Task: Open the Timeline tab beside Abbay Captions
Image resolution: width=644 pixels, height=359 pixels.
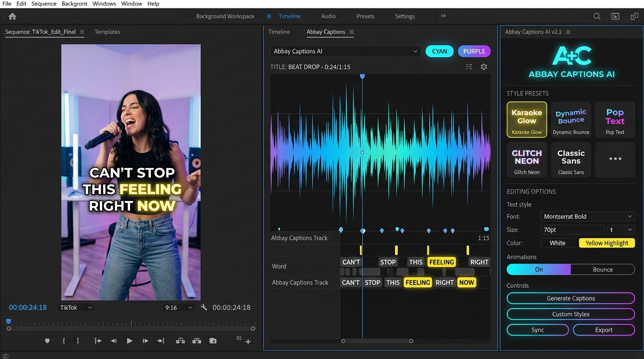Action: 279,32
